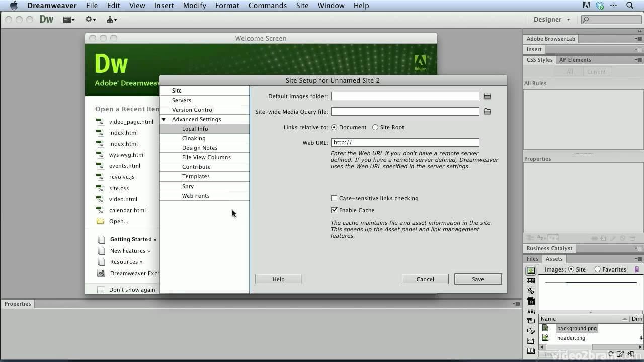This screenshot has width=644, height=362.
Task: Collapse the Advanced Settings tree node
Action: (x=164, y=120)
